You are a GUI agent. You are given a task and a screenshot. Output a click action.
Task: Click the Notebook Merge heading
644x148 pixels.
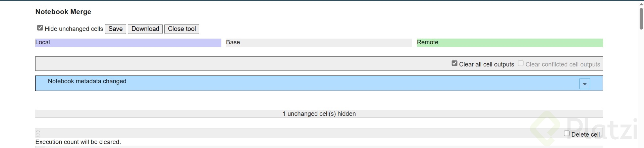(x=63, y=12)
